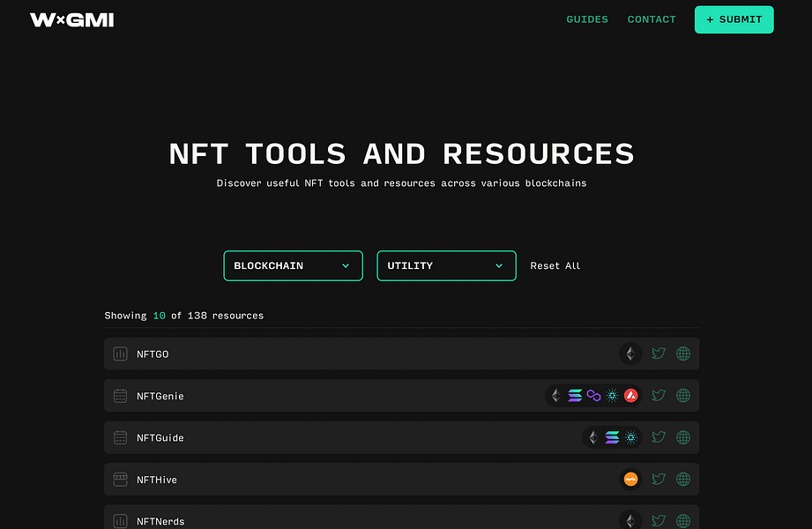Click the Ethereum icon on NFTGenie row

click(x=555, y=396)
